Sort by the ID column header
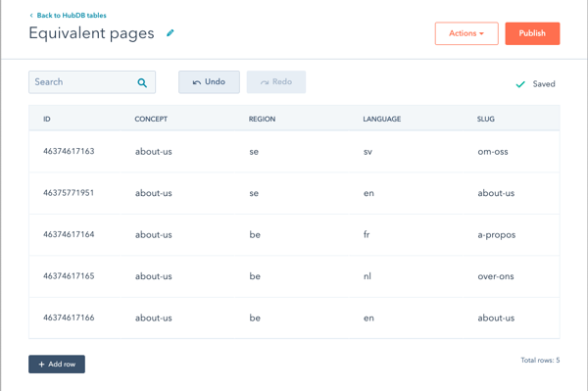Viewport: 588px width, 391px height. 47,119
